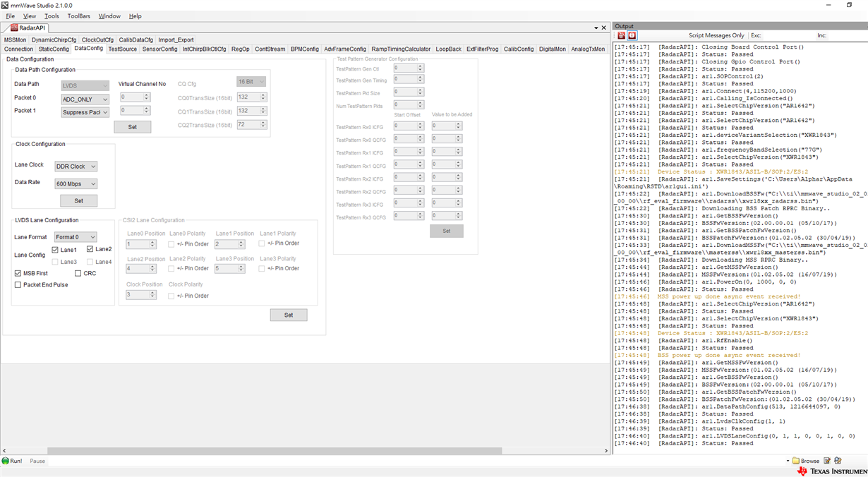The image size is (868, 477).
Task: Switch to the MSSMon tab
Action: [x=15, y=40]
